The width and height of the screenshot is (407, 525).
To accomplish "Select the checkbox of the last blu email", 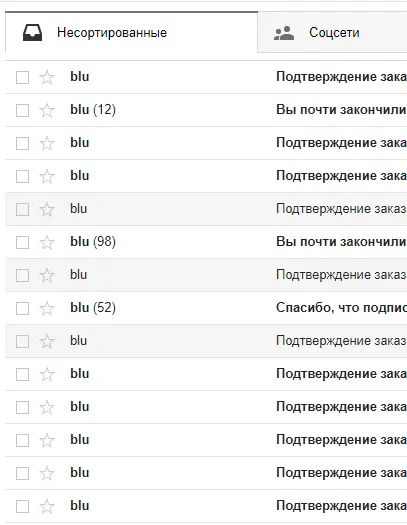I will [22, 506].
